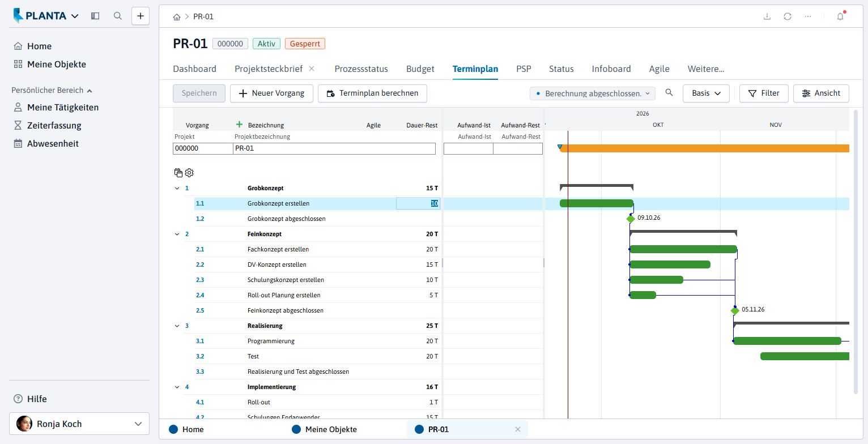Open notifications bell icon

click(840, 16)
